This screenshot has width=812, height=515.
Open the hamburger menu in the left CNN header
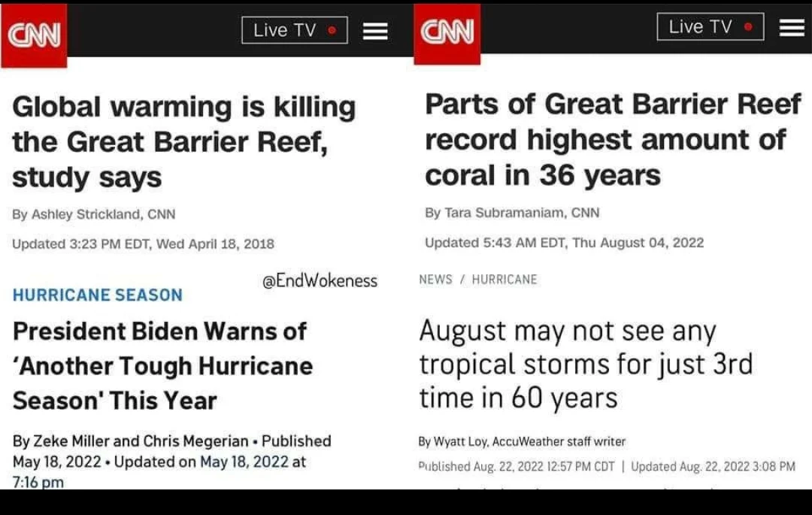click(x=375, y=31)
